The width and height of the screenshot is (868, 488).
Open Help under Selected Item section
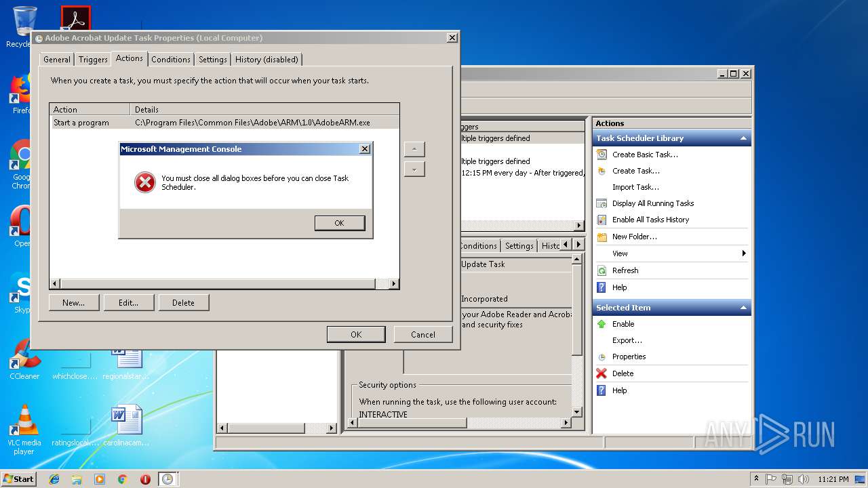[x=619, y=390]
